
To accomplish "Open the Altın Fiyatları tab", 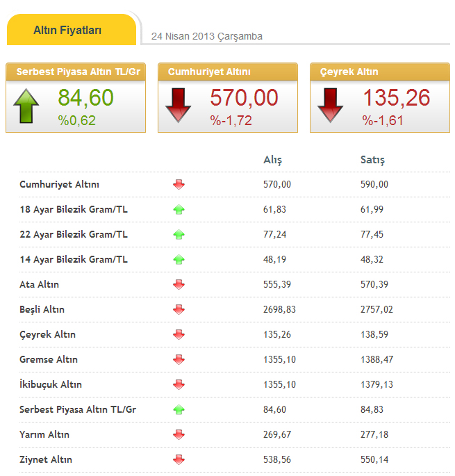I will (x=68, y=31).
